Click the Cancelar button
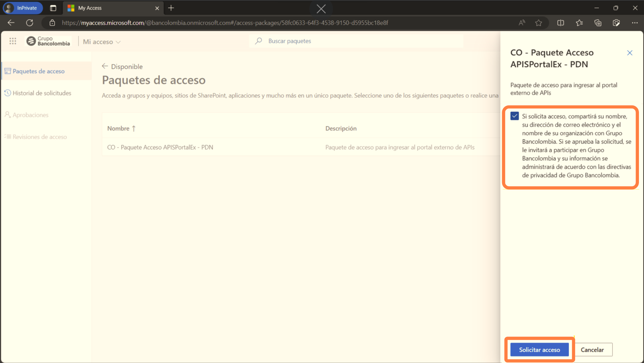The width and height of the screenshot is (644, 363). coord(592,349)
